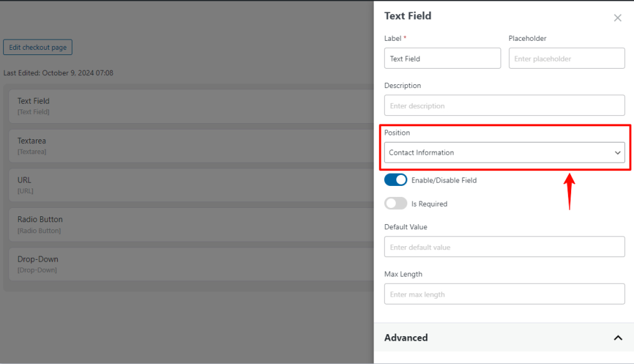
Task: Open the Position dropdown arrow
Action: point(617,153)
